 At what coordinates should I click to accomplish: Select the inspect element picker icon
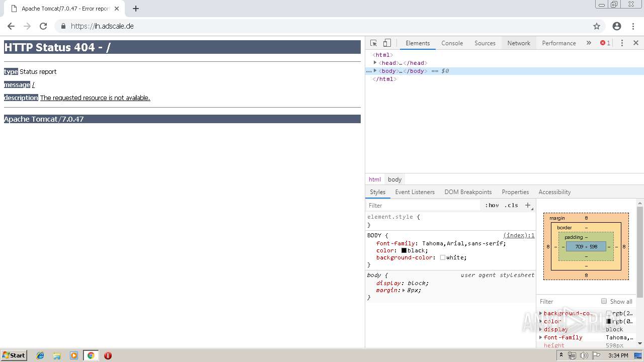(x=373, y=43)
